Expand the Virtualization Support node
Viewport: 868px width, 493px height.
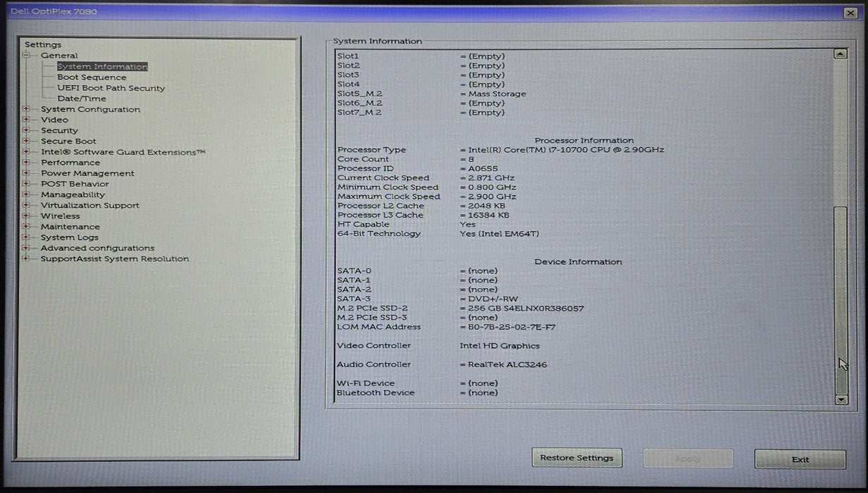tap(26, 206)
